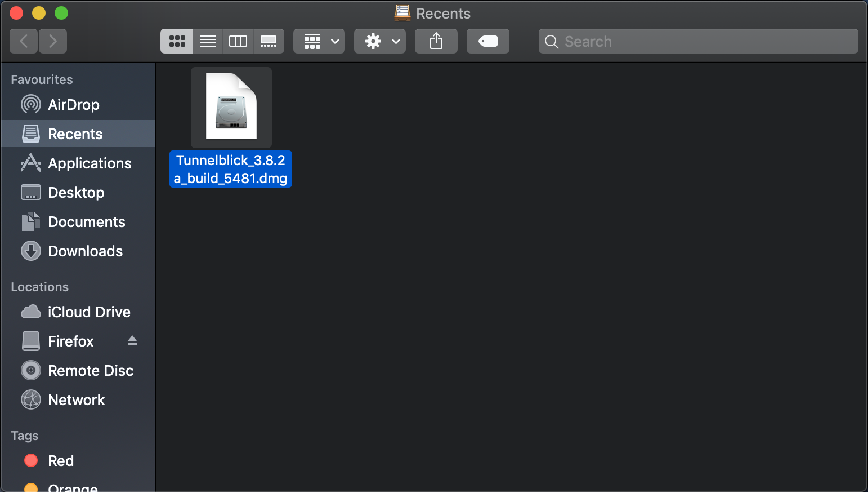868x493 pixels.
Task: Open the Action gear menu
Action: (x=380, y=41)
